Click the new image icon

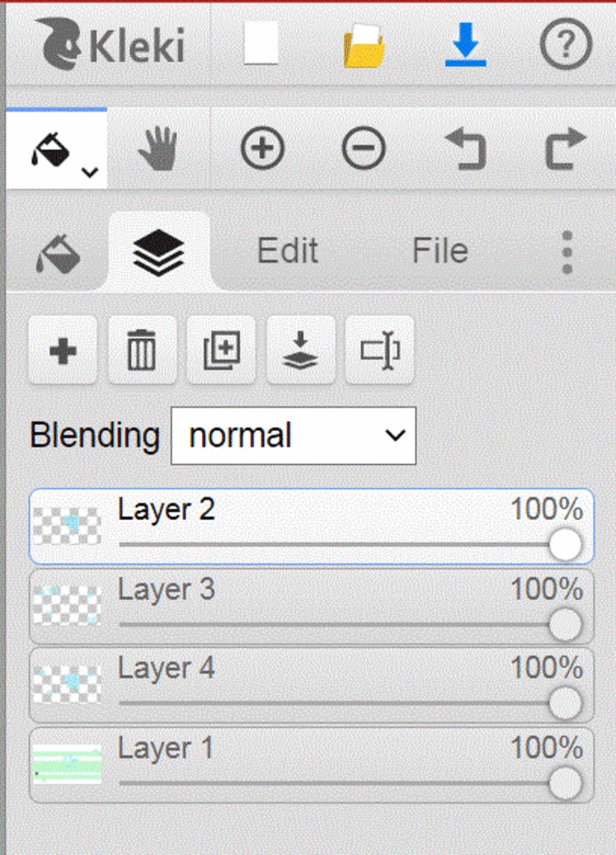coord(261,43)
